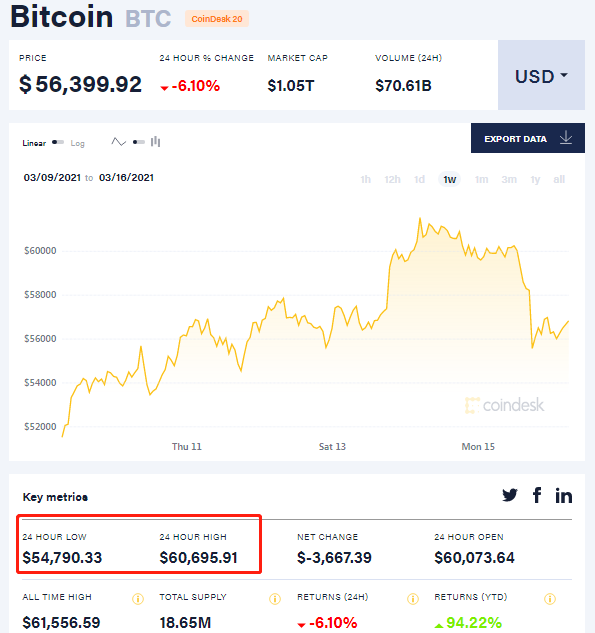Click the Key metrics heading
Screen dimensions: 595x633
[55, 497]
